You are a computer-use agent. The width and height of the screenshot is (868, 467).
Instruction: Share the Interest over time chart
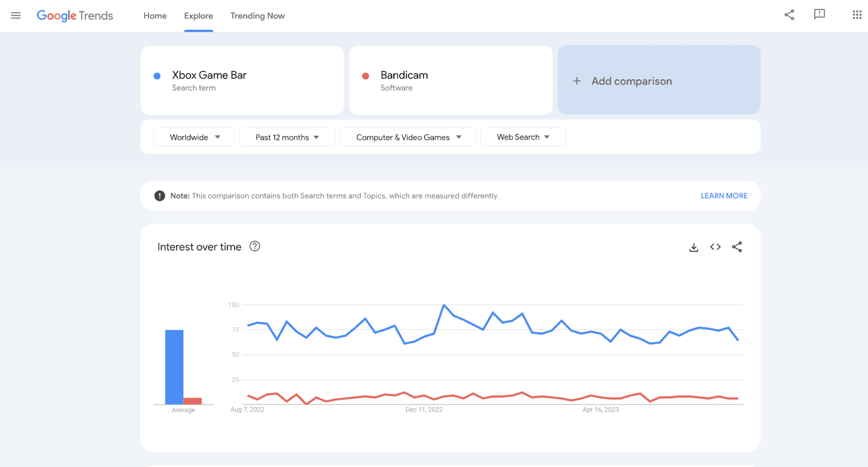pos(737,247)
